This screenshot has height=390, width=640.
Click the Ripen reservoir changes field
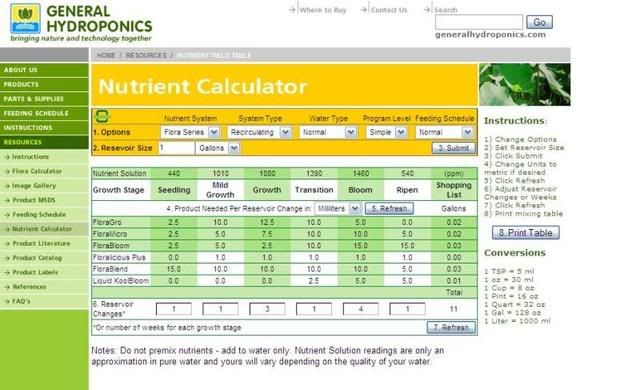point(407,309)
